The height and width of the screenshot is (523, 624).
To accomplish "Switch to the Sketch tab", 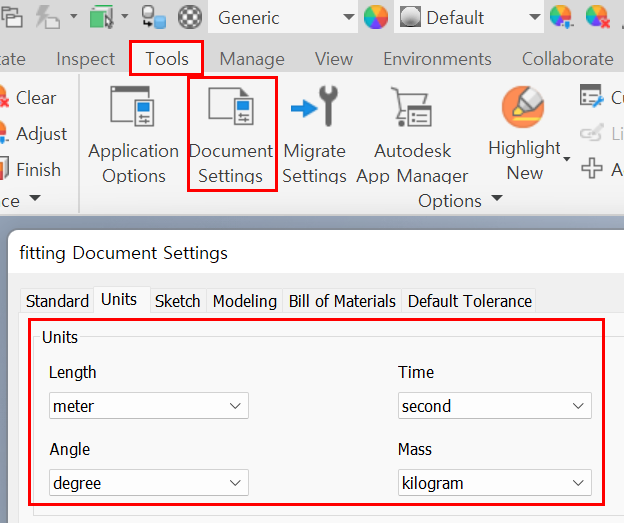I will coord(177,301).
